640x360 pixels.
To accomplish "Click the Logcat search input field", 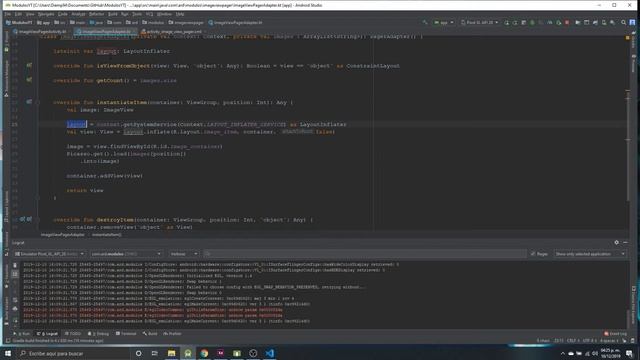I will click(364, 254).
